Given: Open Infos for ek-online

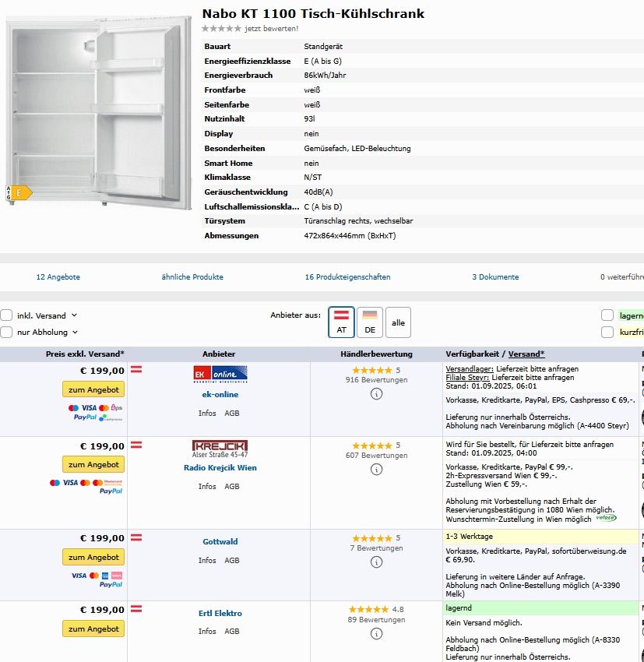Looking at the screenshot, I should pos(207,414).
